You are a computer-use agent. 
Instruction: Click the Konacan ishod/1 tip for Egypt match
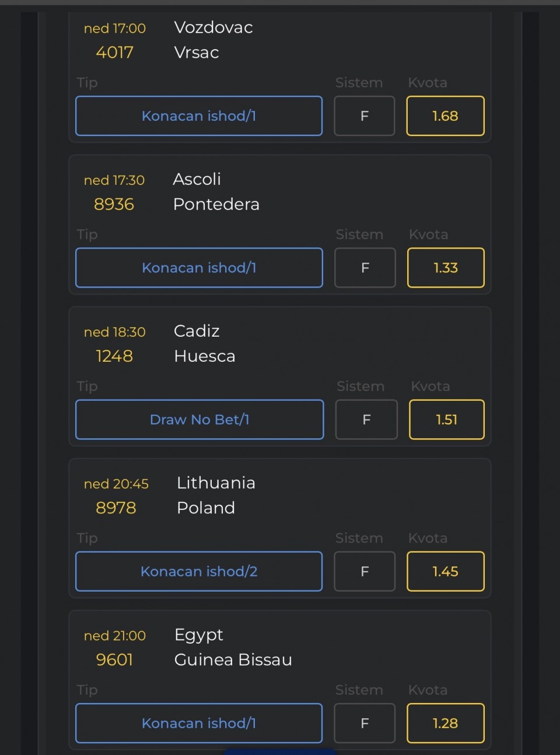pos(199,723)
